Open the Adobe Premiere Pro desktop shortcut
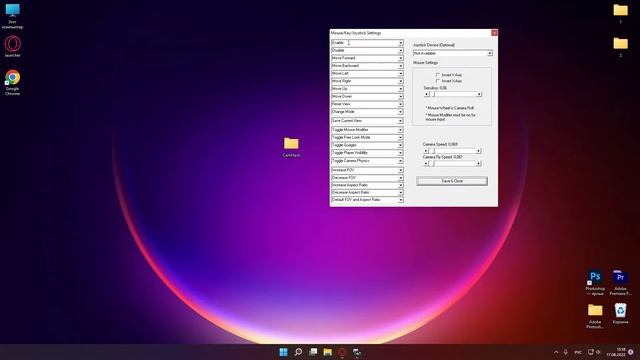 pos(620,282)
